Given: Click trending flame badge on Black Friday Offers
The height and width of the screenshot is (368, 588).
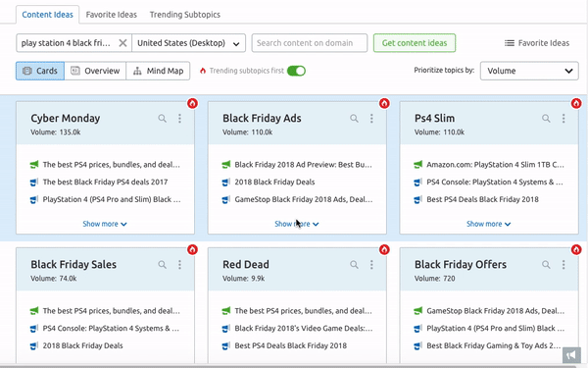Looking at the screenshot, I should pyautogui.click(x=576, y=249).
